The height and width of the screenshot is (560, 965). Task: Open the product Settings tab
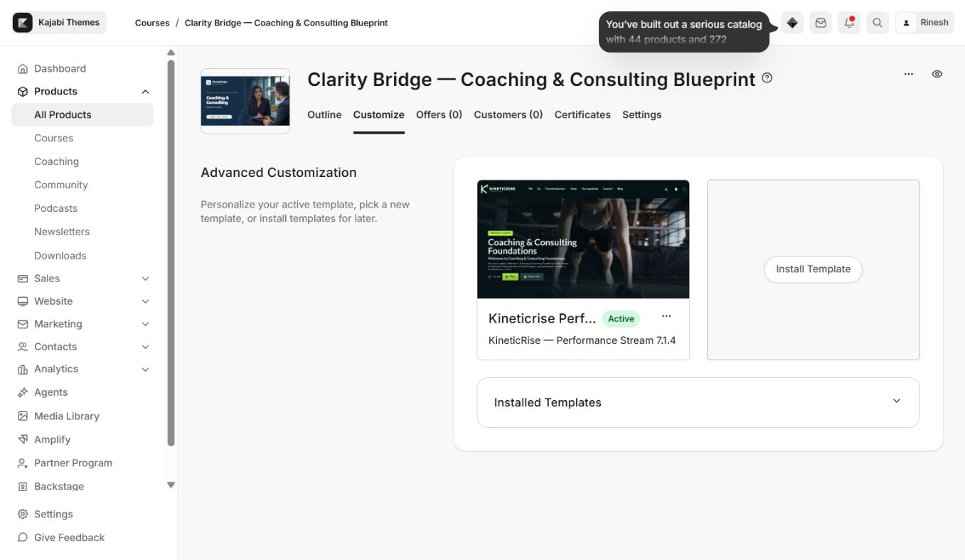click(x=642, y=114)
